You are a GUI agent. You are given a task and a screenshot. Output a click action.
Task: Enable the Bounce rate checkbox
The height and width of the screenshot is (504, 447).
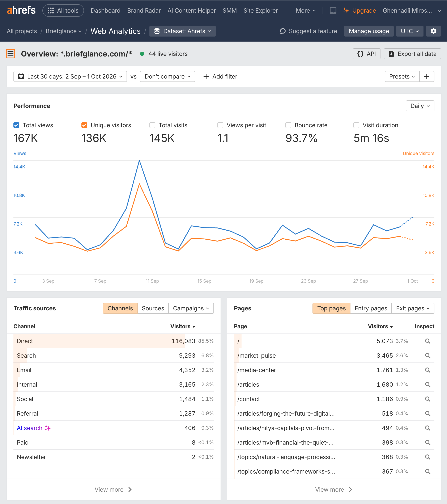pyautogui.click(x=288, y=125)
